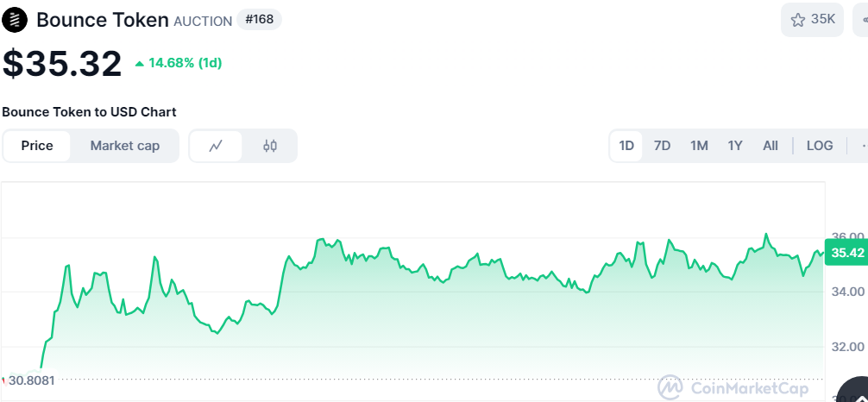Screen dimensions: 868x402
Task: Click the #168 rank badge
Action: click(259, 20)
